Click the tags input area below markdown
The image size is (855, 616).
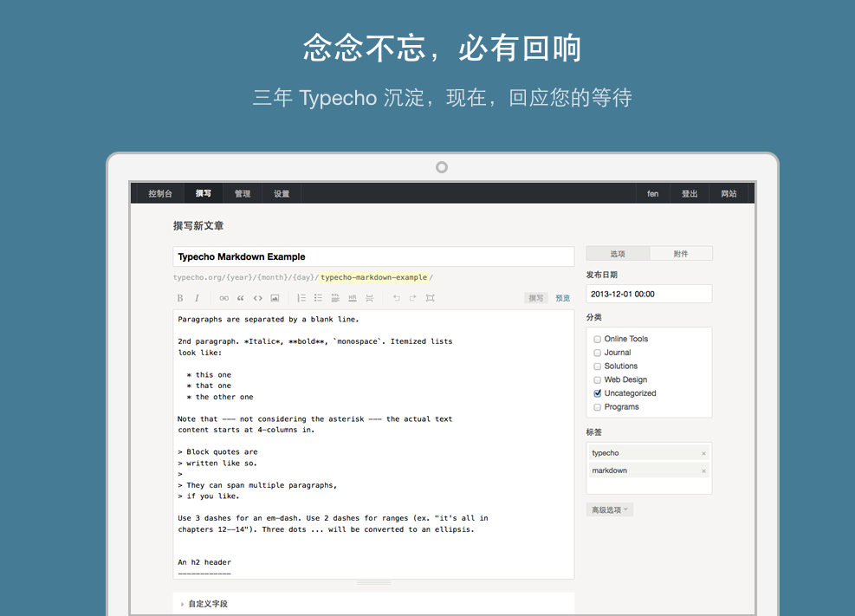649,486
